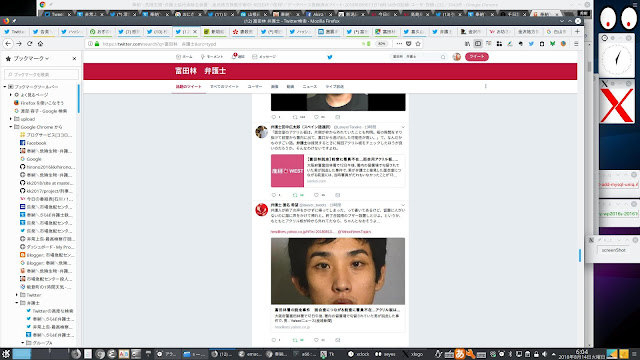Open Twitter メッセージ
The image size is (640, 360).
264,57
